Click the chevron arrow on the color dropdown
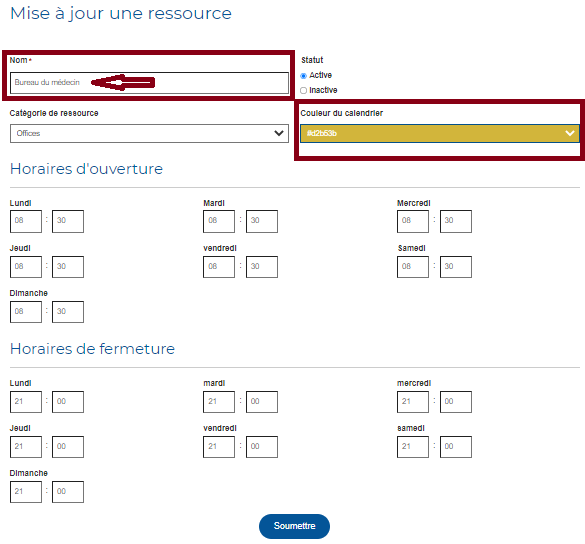The width and height of the screenshot is (585, 544). 570,133
